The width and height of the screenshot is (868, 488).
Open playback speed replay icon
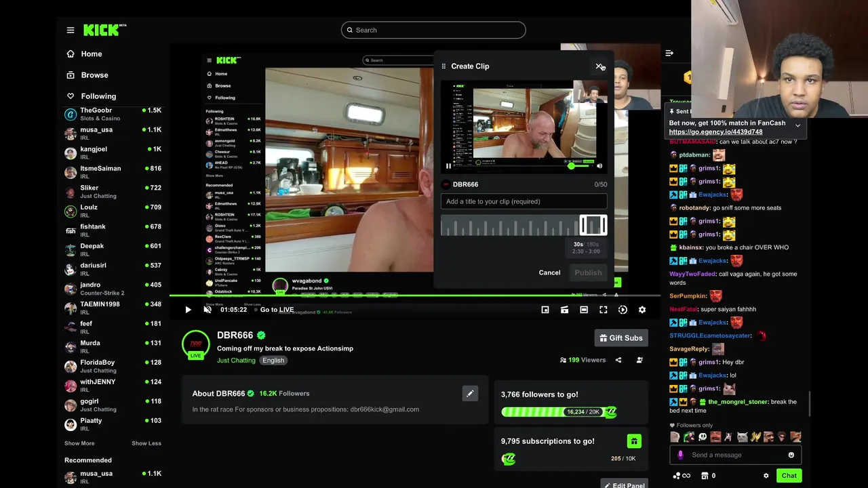[x=623, y=310]
